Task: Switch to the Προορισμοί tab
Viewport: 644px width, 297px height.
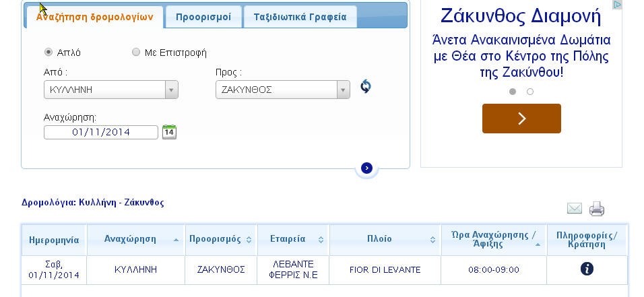Action: click(x=203, y=17)
